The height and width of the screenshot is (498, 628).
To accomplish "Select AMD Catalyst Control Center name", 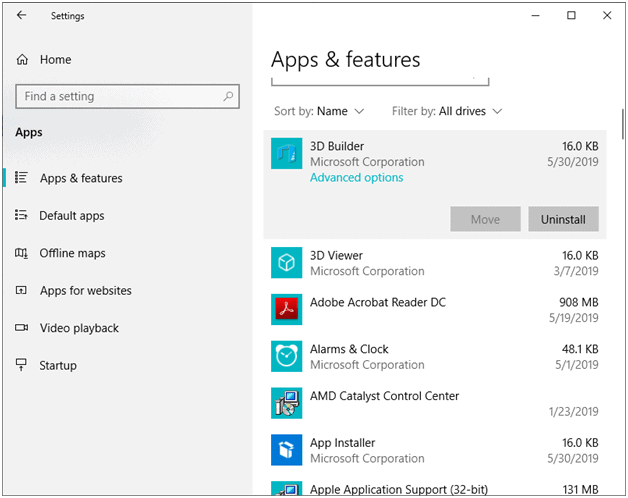I will (384, 396).
